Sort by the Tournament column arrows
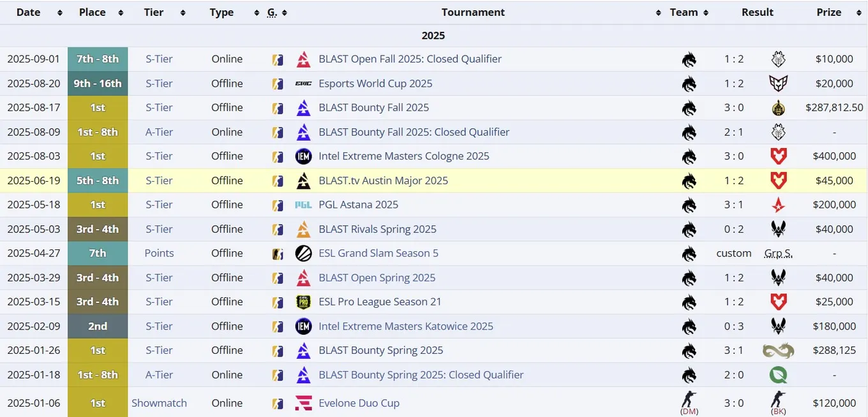The height and width of the screenshot is (417, 868). 659,13
